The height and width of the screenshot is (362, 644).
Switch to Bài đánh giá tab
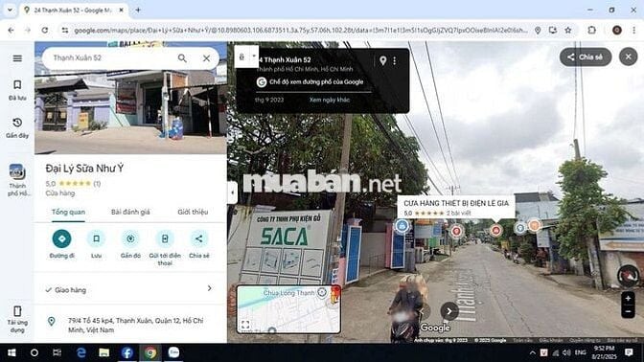pyautogui.click(x=130, y=212)
